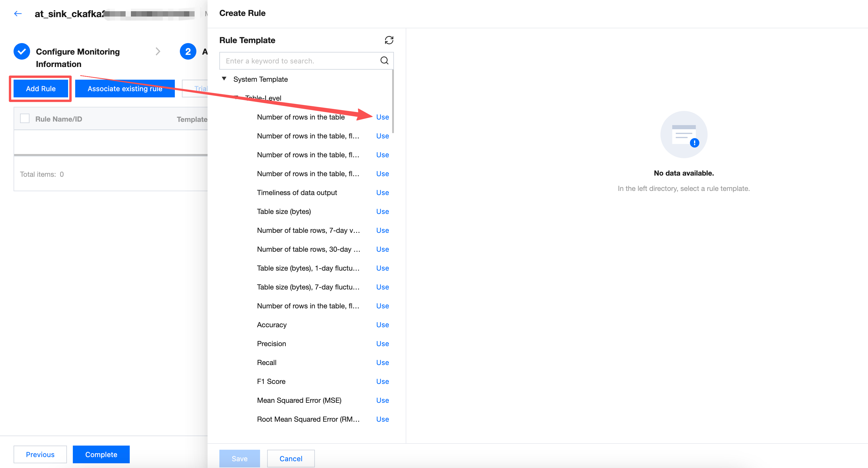
Task: Click the search magnifier icon
Action: coord(384,61)
